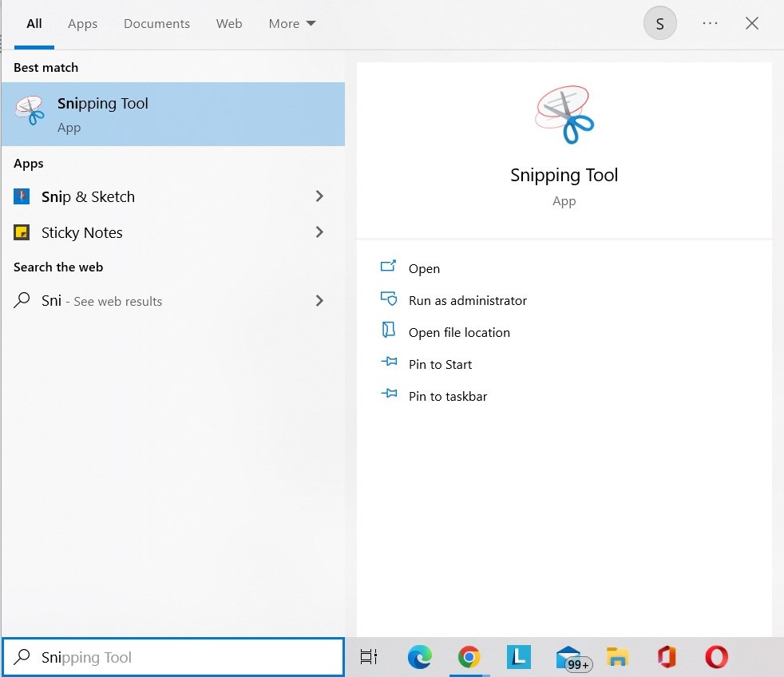This screenshot has width=784, height=677.
Task: Open Sticky Notes from search results
Action: coord(82,232)
